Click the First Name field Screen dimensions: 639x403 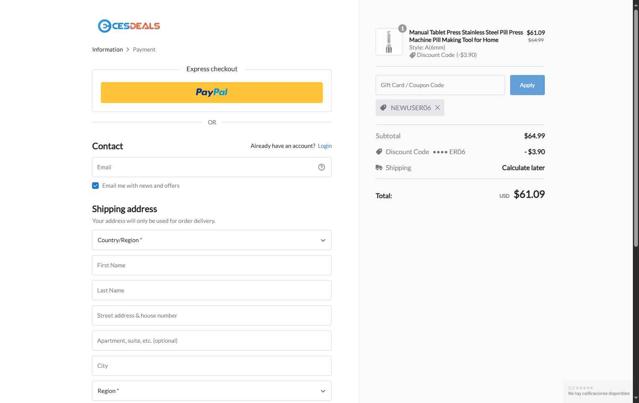click(x=212, y=265)
